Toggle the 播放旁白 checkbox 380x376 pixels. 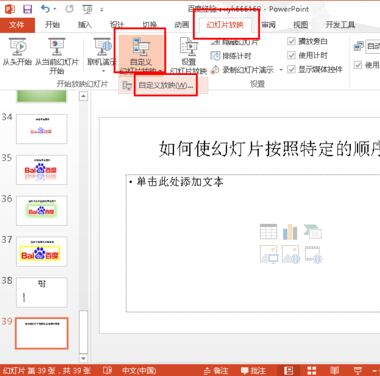coord(292,41)
